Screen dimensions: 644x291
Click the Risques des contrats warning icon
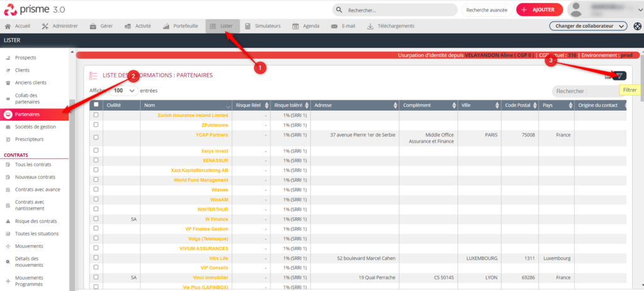(8, 221)
